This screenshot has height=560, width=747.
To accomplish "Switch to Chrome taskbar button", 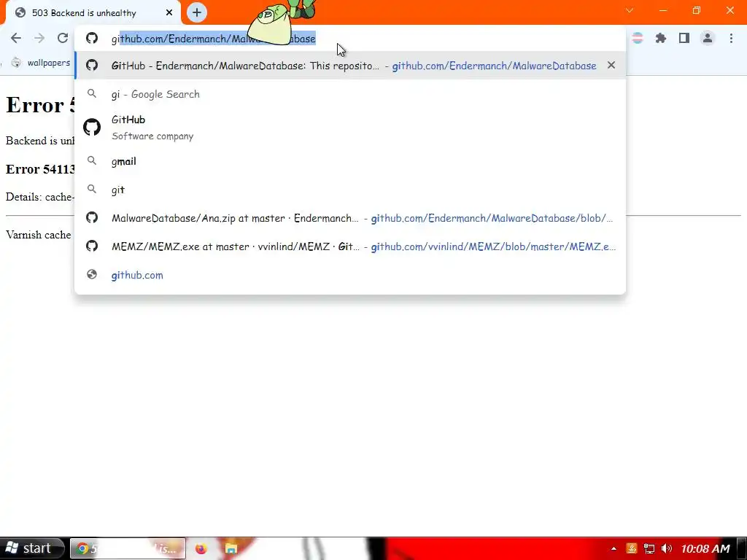I will 128,548.
